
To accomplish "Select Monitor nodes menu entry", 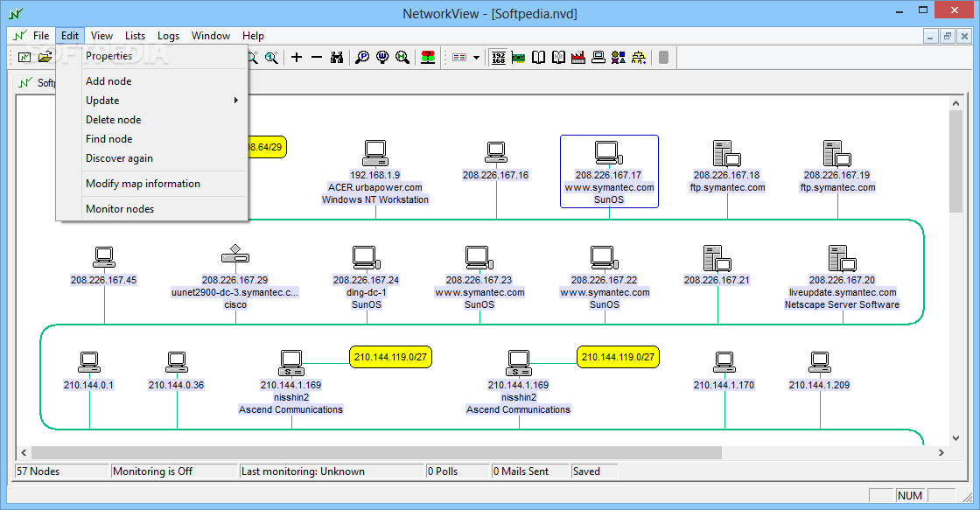I will (152, 209).
